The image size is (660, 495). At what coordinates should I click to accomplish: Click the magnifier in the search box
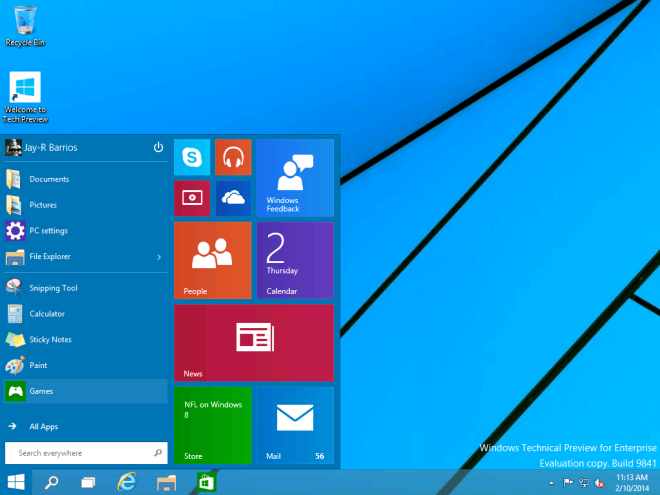(x=158, y=453)
